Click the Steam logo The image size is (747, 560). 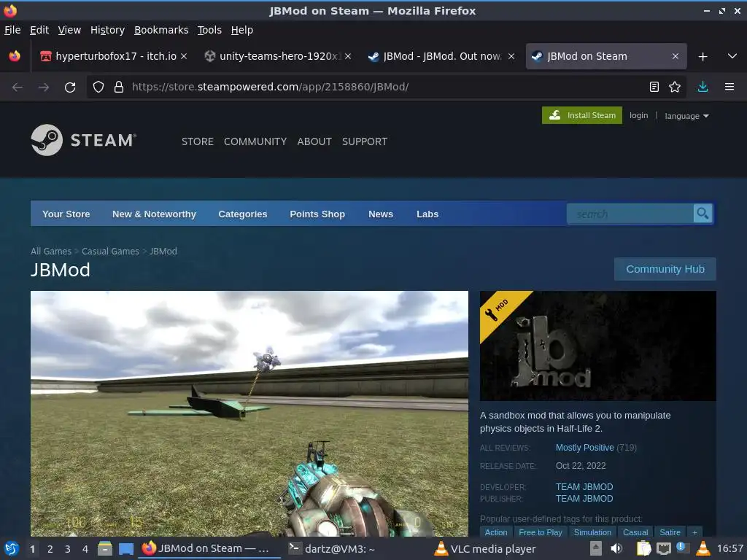[x=84, y=140]
